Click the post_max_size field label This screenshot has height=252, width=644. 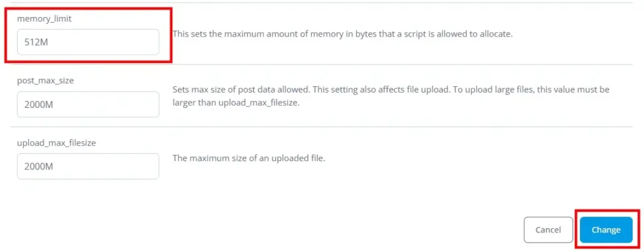[x=46, y=81]
